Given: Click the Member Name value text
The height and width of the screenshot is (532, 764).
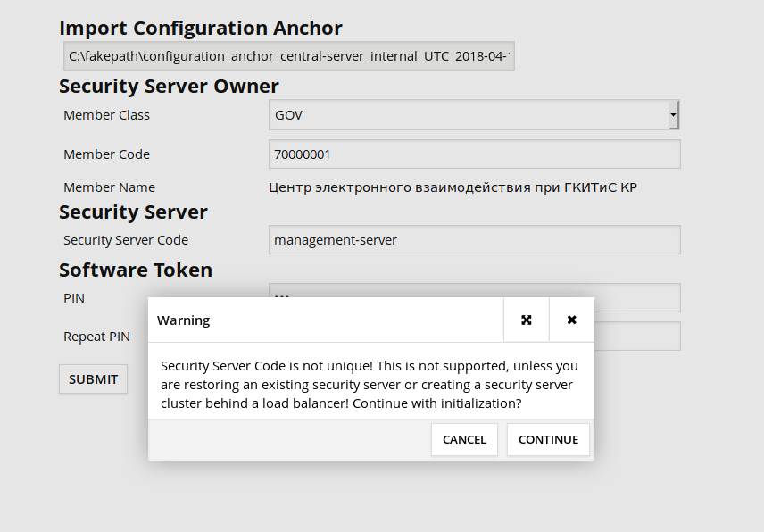Looking at the screenshot, I should pos(453,187).
